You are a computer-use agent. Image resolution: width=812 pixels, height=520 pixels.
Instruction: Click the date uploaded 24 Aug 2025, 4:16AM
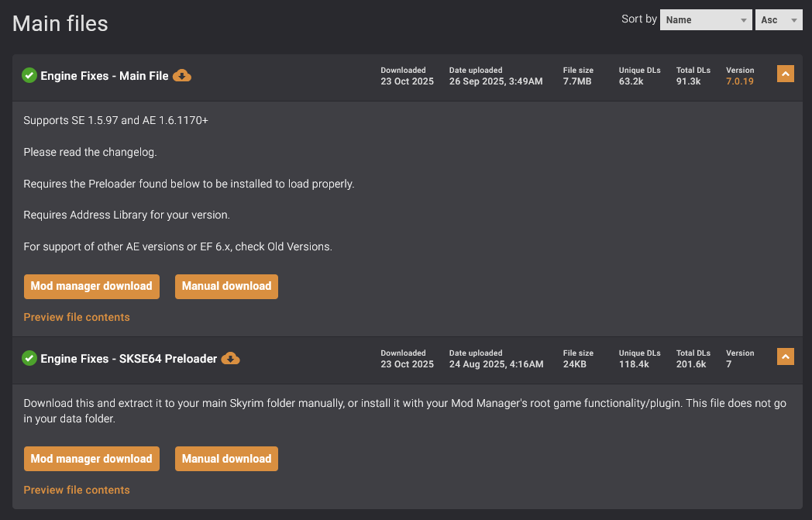coord(496,364)
